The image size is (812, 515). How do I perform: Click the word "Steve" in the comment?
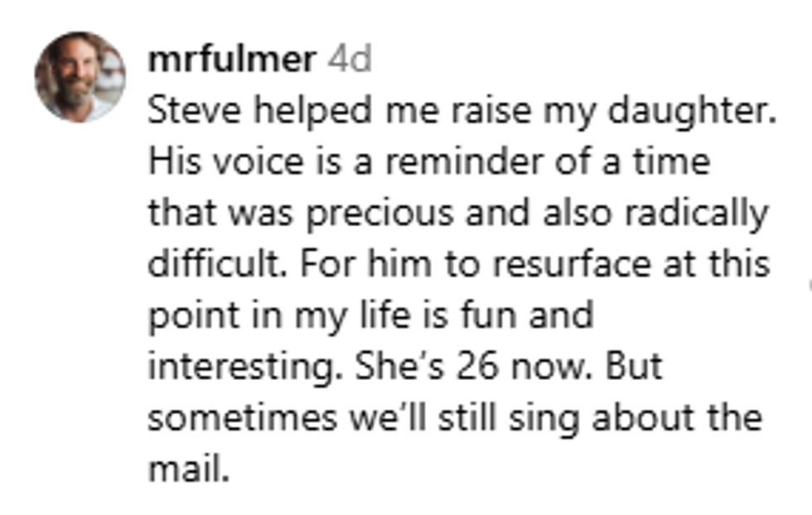point(186,111)
